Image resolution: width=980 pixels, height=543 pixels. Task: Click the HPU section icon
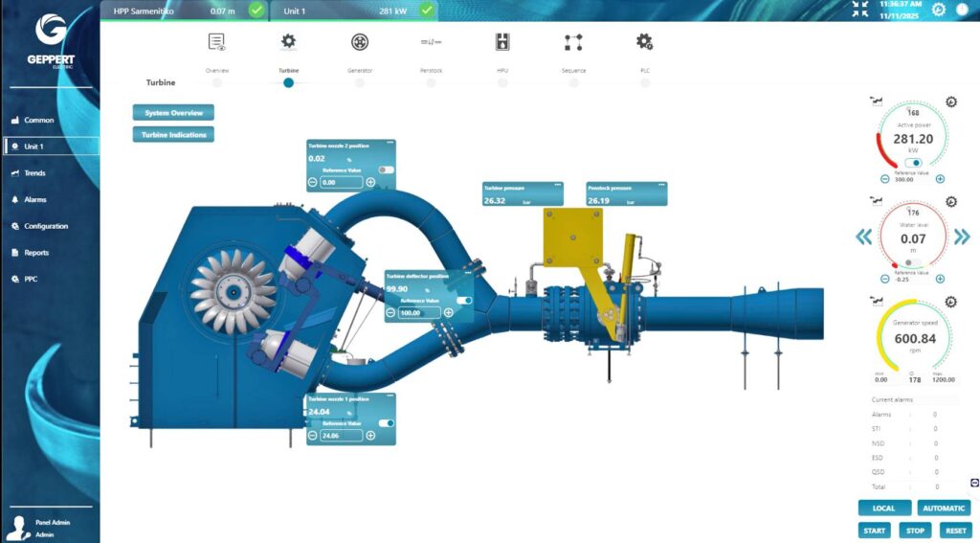(501, 42)
